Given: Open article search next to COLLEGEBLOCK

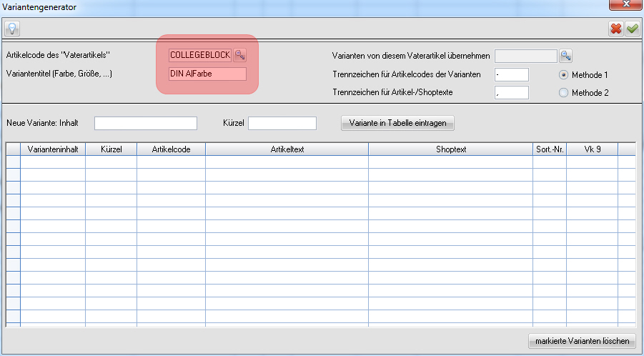Looking at the screenshot, I should (239, 55).
